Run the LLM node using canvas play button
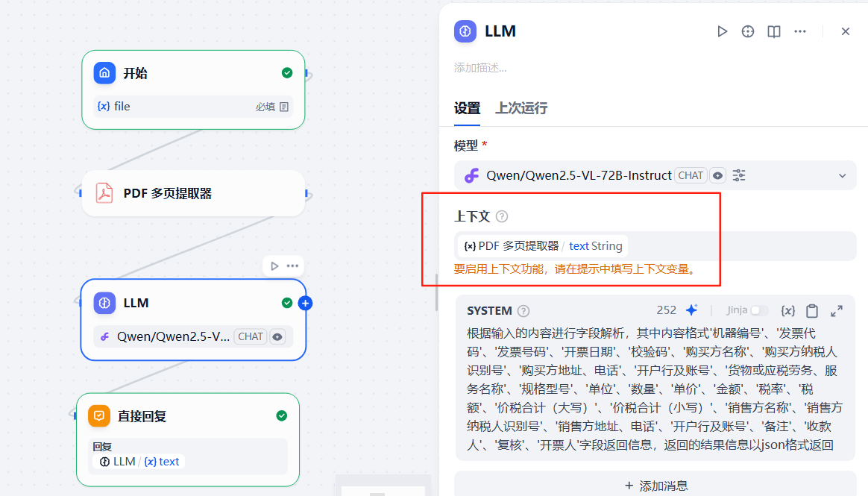The width and height of the screenshot is (868, 496). pyautogui.click(x=274, y=266)
